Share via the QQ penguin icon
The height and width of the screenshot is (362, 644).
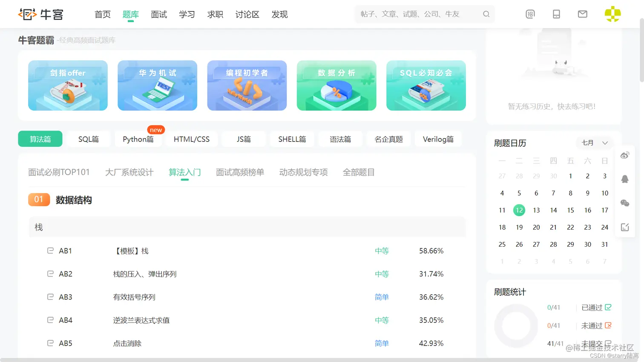point(624,179)
